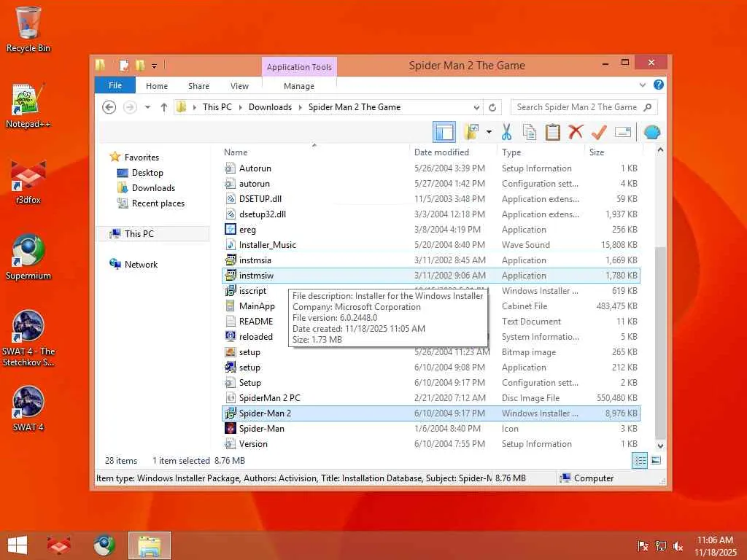Click the Paste clipboard icon
The height and width of the screenshot is (560, 747).
[553, 132]
